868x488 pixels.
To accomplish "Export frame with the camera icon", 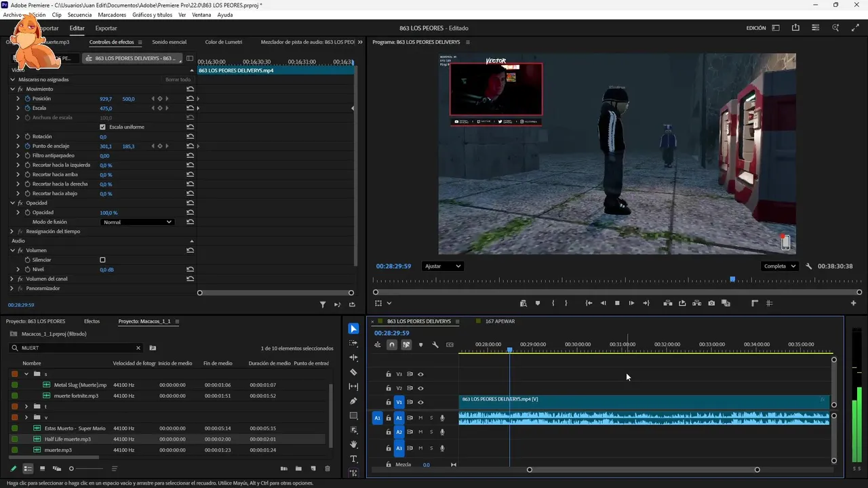I will coord(711,303).
